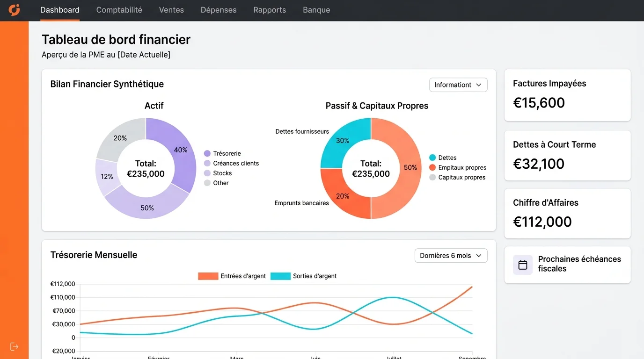
Task: Go to the Rapports section
Action: 270,10
